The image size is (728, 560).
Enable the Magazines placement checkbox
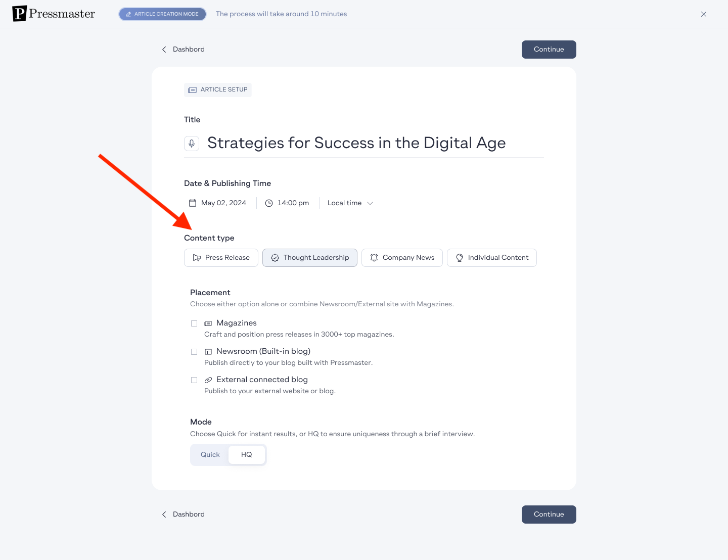(x=194, y=323)
